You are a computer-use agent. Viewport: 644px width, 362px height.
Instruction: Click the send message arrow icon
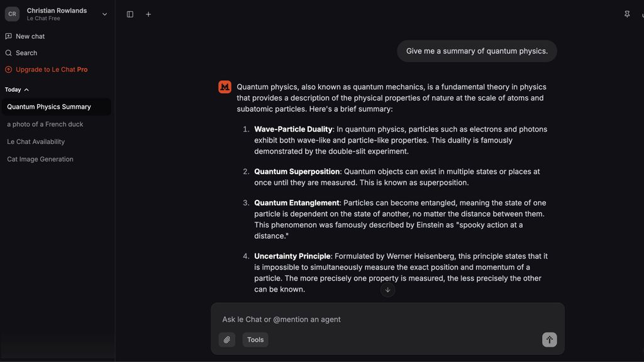tap(549, 339)
